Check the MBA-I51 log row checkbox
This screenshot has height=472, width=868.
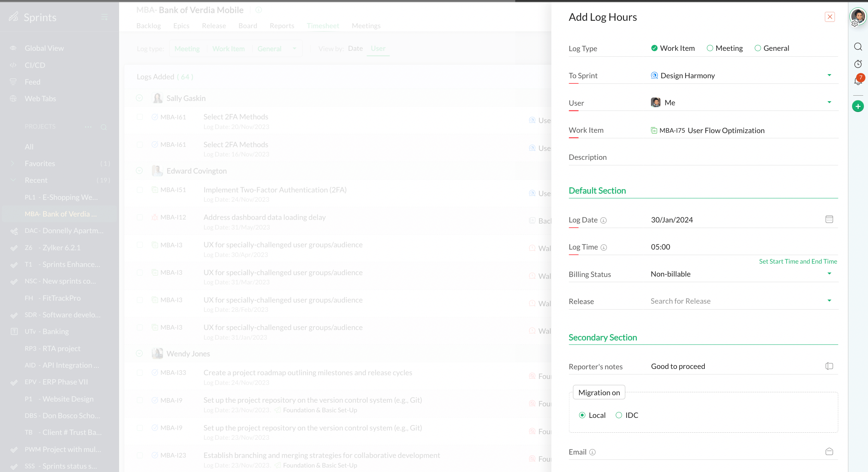coord(140,190)
